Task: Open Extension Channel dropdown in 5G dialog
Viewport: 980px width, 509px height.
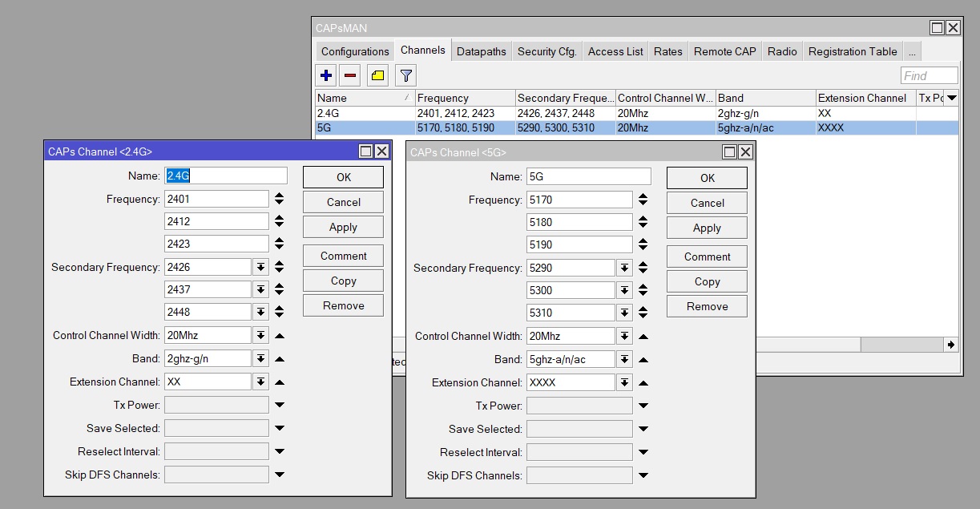Action: point(624,383)
